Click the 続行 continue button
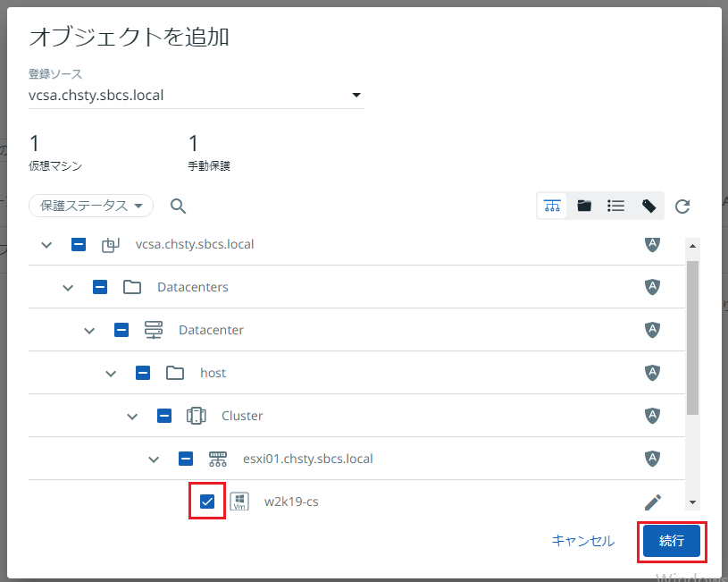Screen dimensions: 728x582 point(672,541)
